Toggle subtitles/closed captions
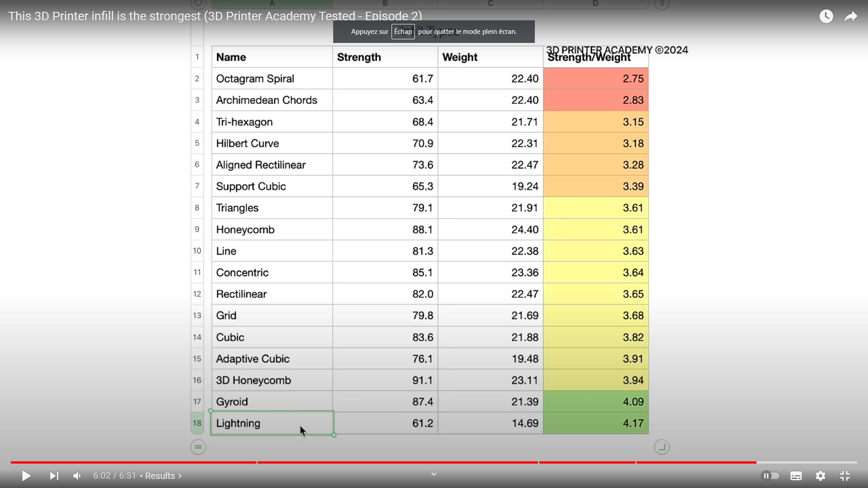 point(796,476)
